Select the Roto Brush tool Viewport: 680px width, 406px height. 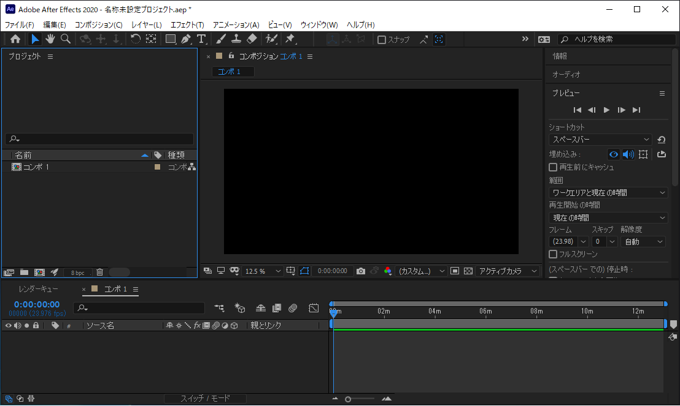271,39
